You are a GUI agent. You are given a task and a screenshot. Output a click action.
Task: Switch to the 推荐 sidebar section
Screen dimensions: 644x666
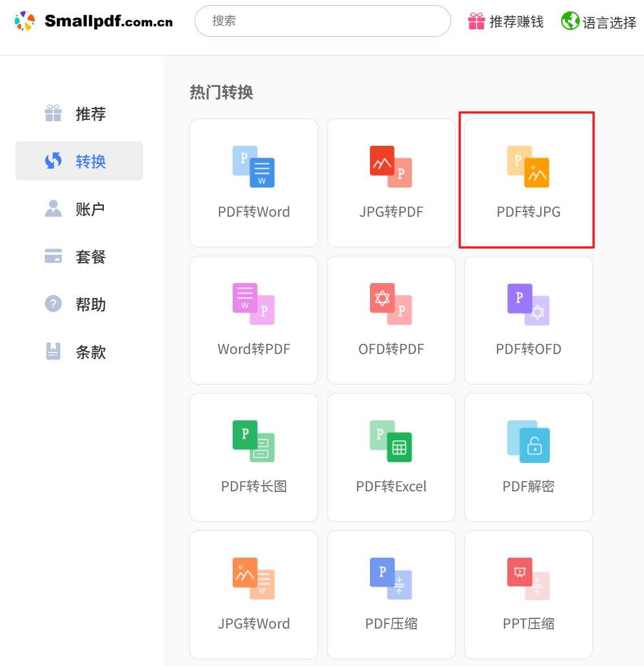pyautogui.click(x=79, y=113)
